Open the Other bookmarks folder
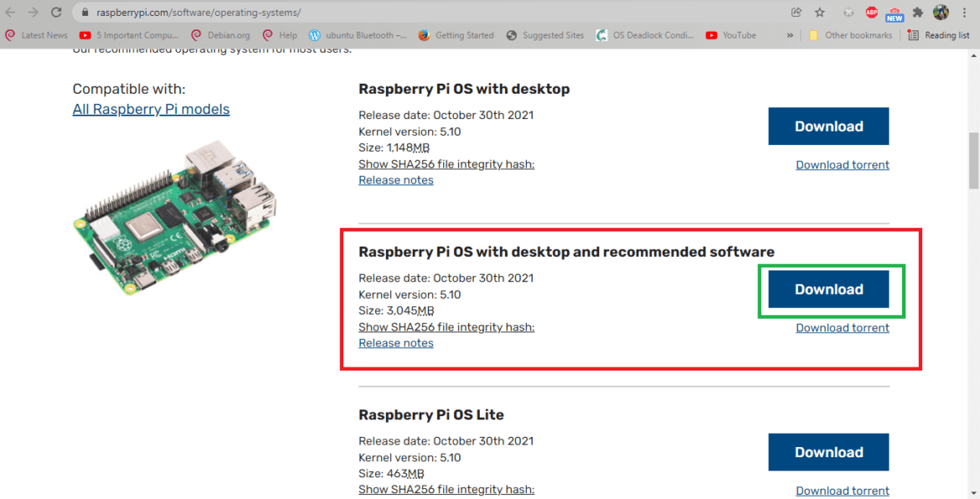 point(850,35)
